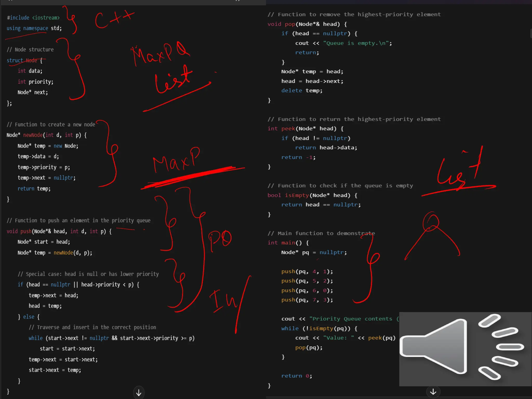Click the 'delete temp;' line
This screenshot has width=532, height=399.
[x=302, y=91]
